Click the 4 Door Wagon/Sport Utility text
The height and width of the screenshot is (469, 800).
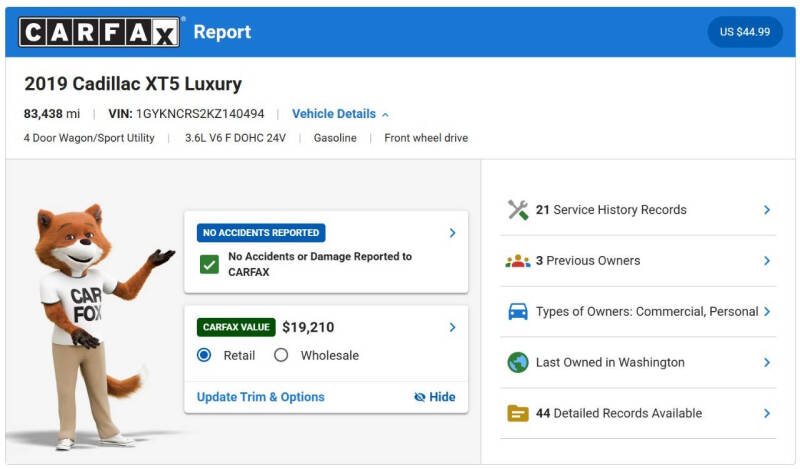(89, 138)
